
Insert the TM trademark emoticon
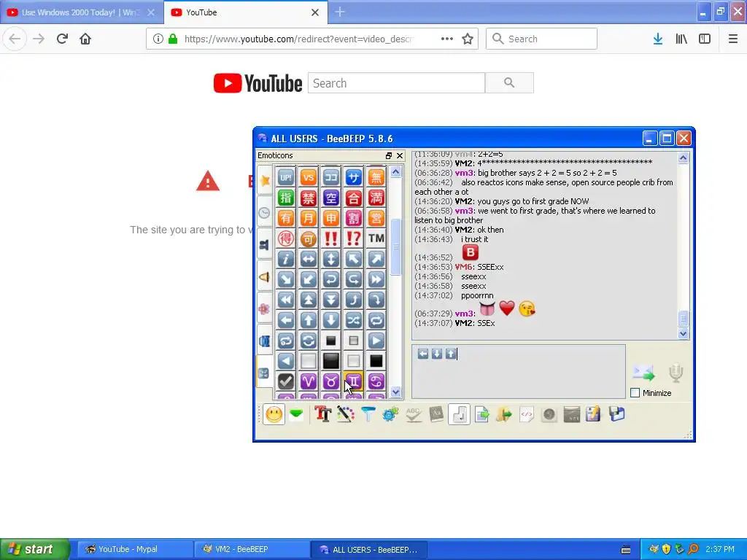click(x=376, y=238)
